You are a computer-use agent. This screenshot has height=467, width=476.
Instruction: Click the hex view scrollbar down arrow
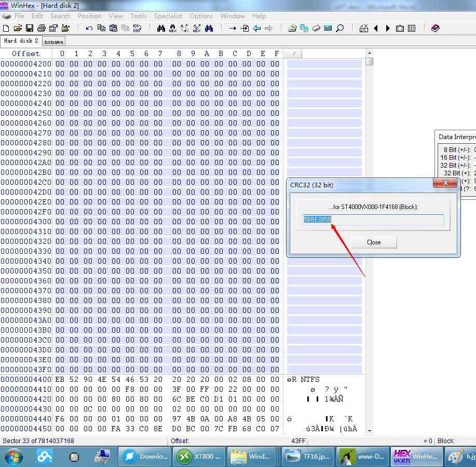pos(369,431)
